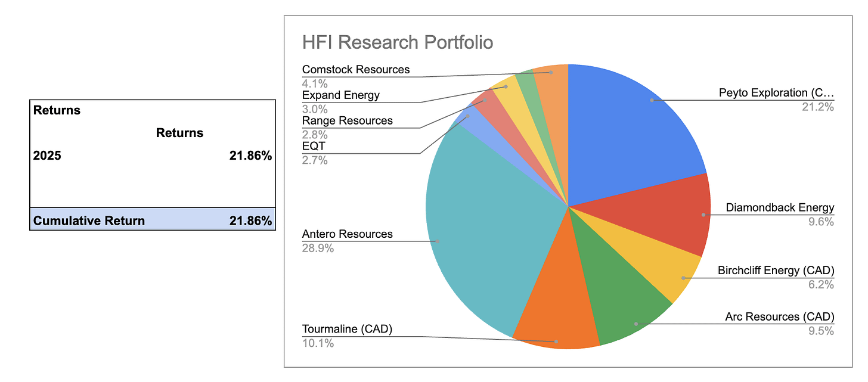868x382 pixels.
Task: Select the 2.7% value
Action: (x=315, y=160)
